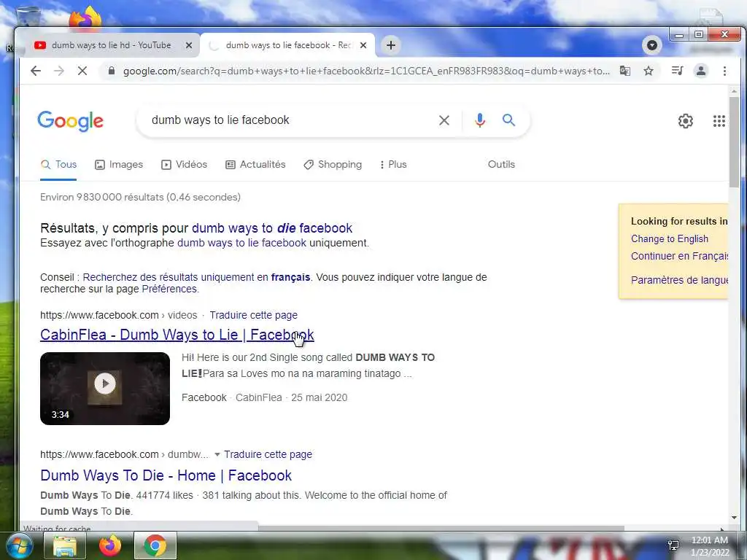Click the vertical scrollbar thumb

[734, 142]
